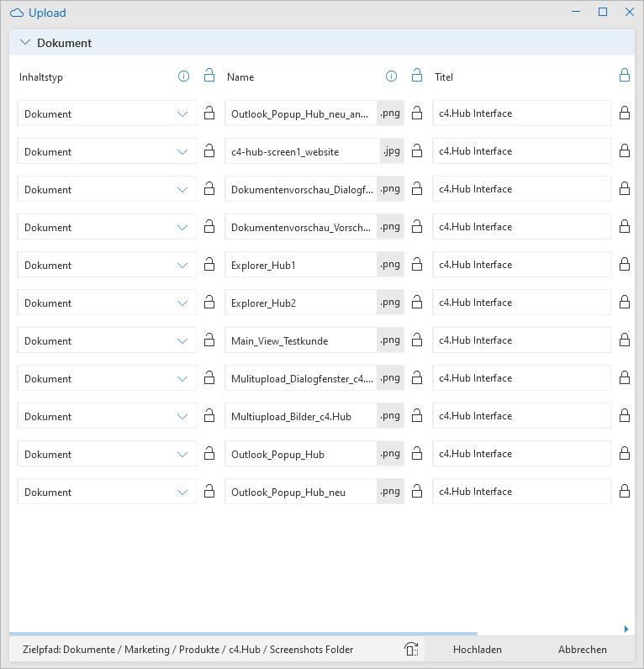Click the Hochladen button

478,650
